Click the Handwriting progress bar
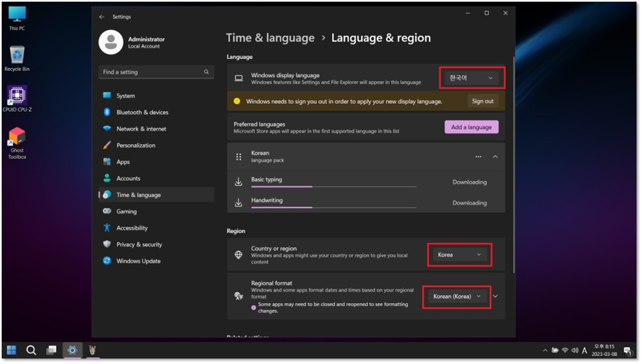This screenshot has height=364, width=642. click(x=334, y=207)
